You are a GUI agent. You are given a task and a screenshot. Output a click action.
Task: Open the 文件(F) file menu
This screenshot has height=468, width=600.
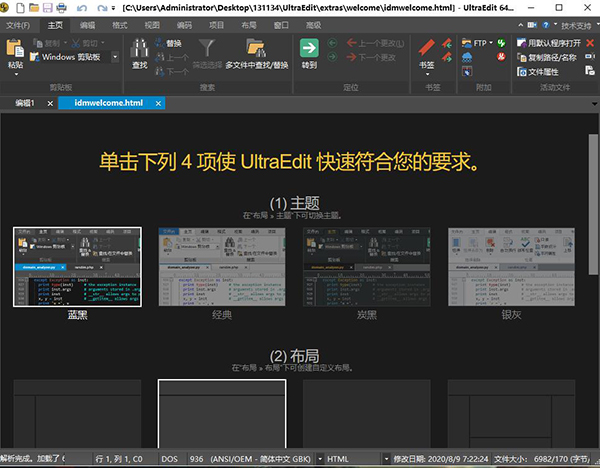[x=18, y=25]
